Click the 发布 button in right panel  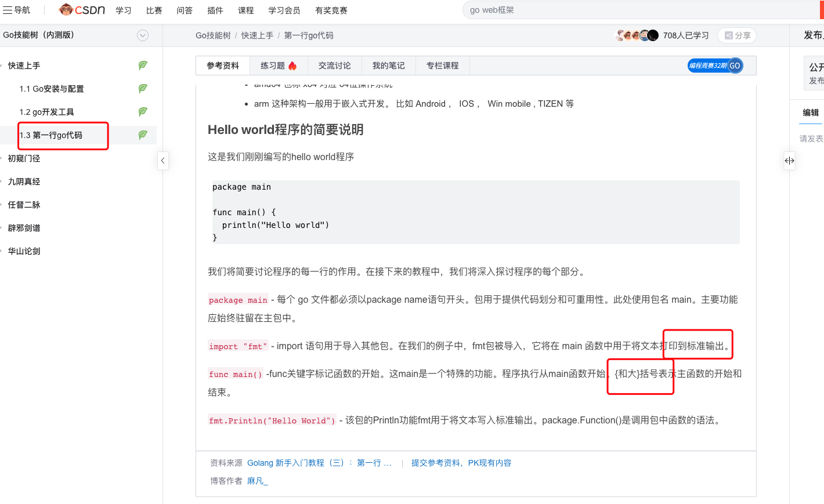tap(814, 35)
